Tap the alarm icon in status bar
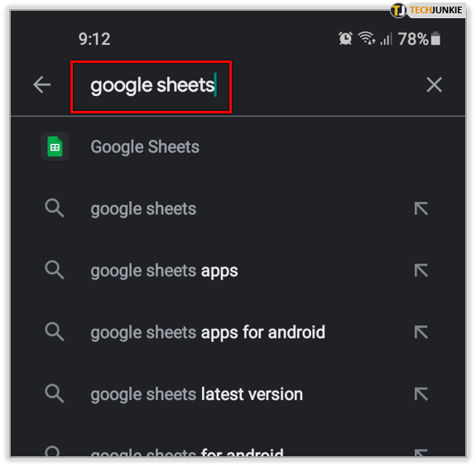 (x=345, y=39)
